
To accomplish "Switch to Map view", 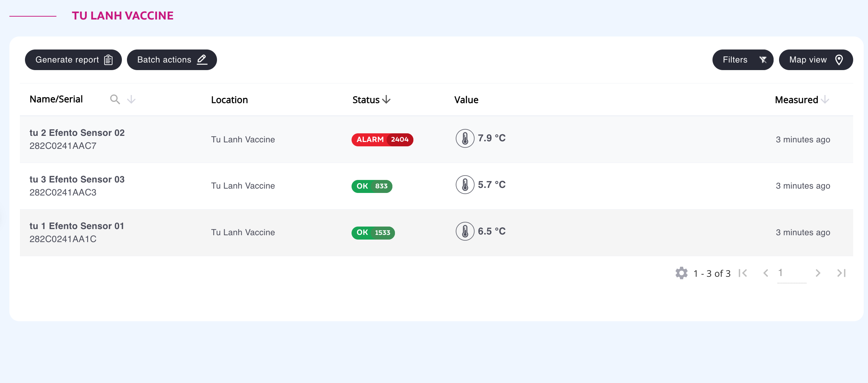I will point(816,60).
